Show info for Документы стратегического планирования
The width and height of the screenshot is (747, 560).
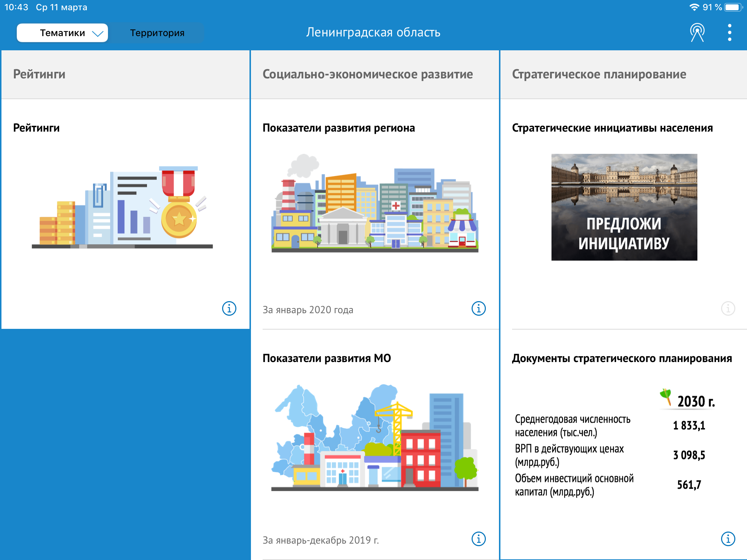pyautogui.click(x=728, y=539)
